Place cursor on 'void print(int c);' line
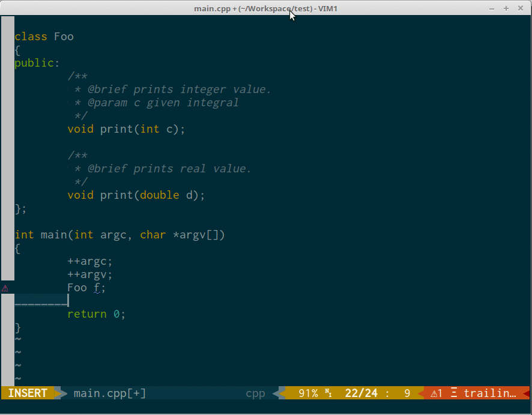 (x=126, y=129)
